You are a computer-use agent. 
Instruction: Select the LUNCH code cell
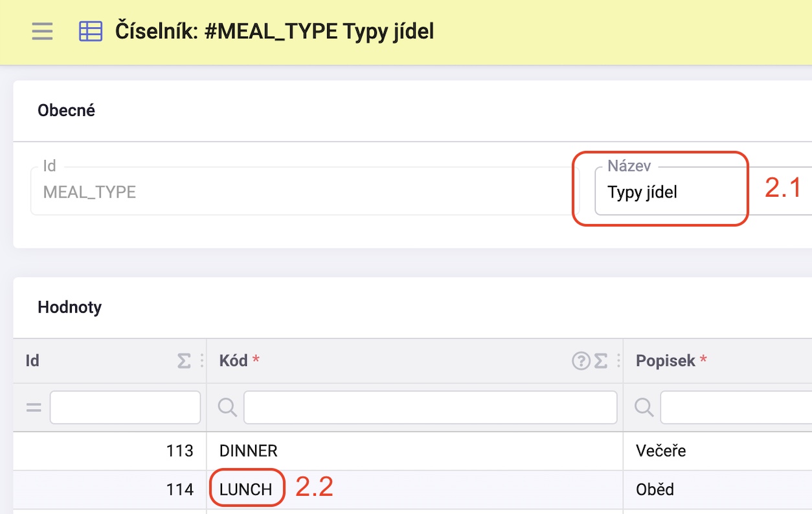414,489
